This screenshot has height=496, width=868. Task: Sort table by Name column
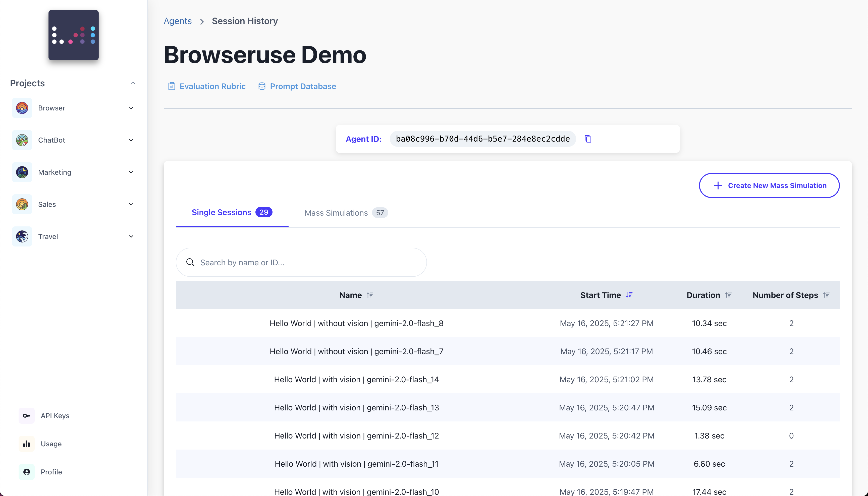(x=370, y=295)
